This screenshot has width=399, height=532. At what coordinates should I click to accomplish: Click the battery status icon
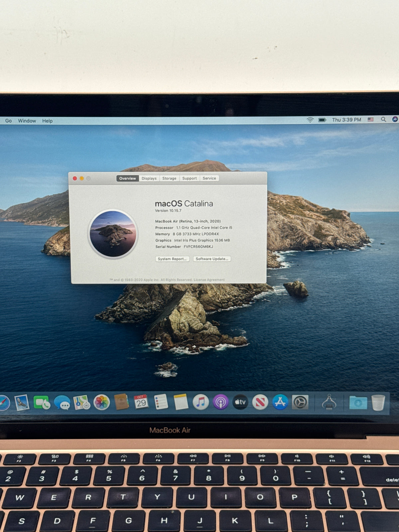tap(322, 120)
